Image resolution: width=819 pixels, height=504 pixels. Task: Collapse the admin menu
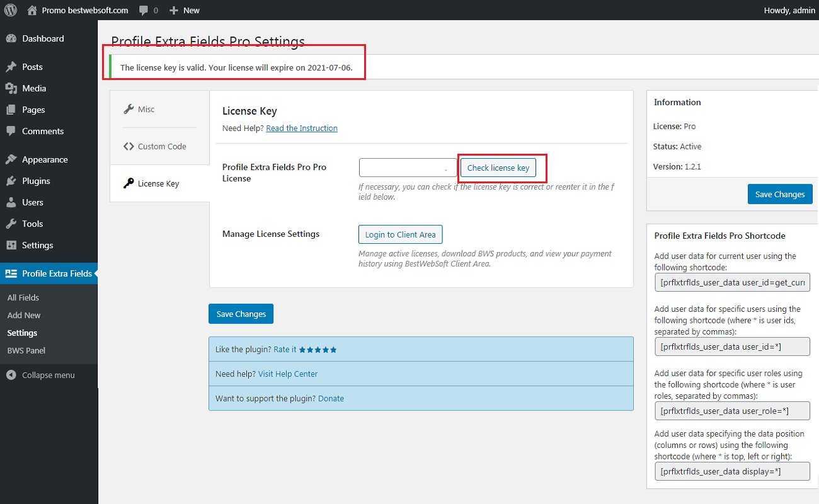click(49, 375)
